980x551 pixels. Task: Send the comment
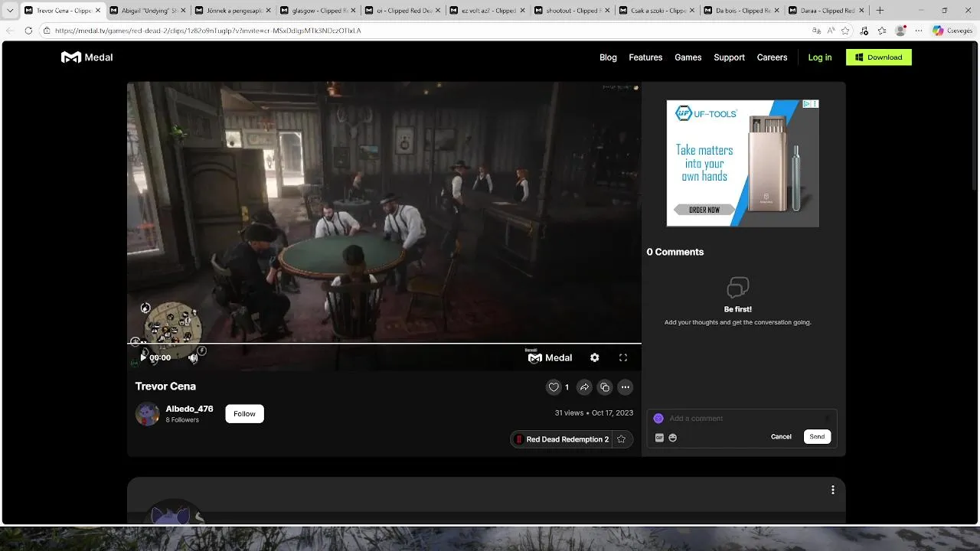pos(817,437)
